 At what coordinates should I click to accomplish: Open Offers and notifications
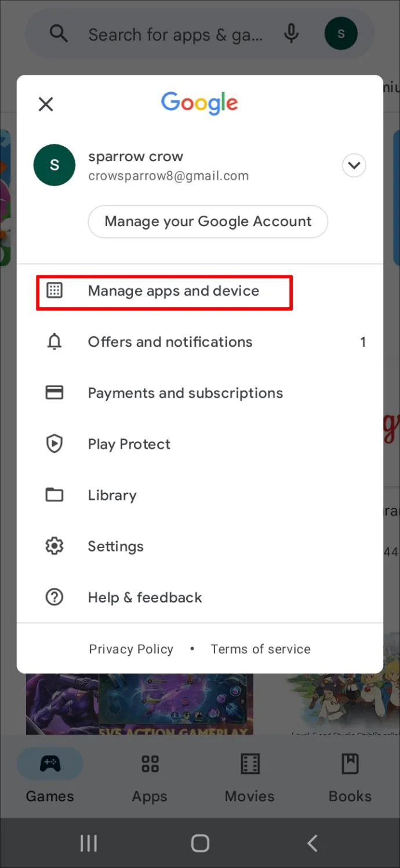(x=200, y=342)
